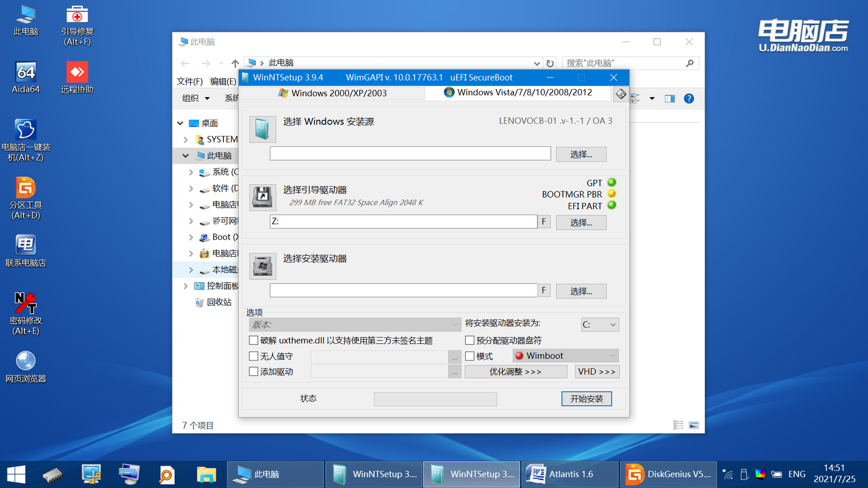Open the 联系电脑店 desktop icon
Image resolution: width=868 pixels, height=488 pixels.
pyautogui.click(x=25, y=251)
